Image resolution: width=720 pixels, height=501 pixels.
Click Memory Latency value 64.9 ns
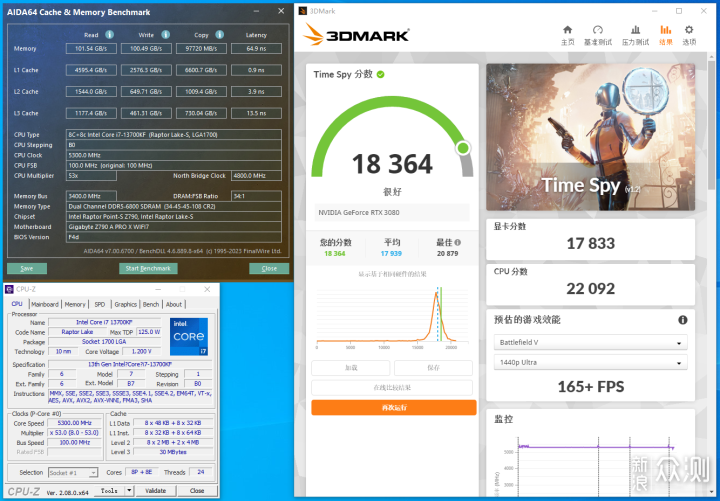[256, 49]
